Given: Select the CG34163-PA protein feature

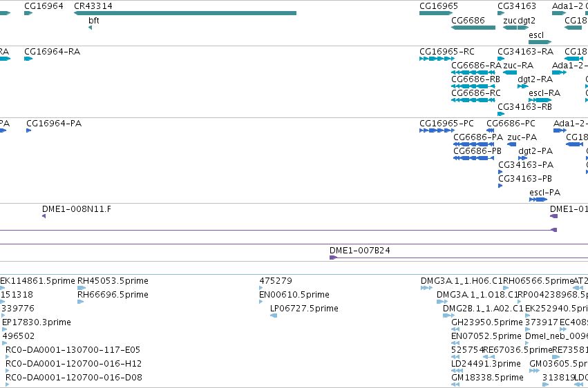Looking at the screenshot, I should (x=500, y=172).
